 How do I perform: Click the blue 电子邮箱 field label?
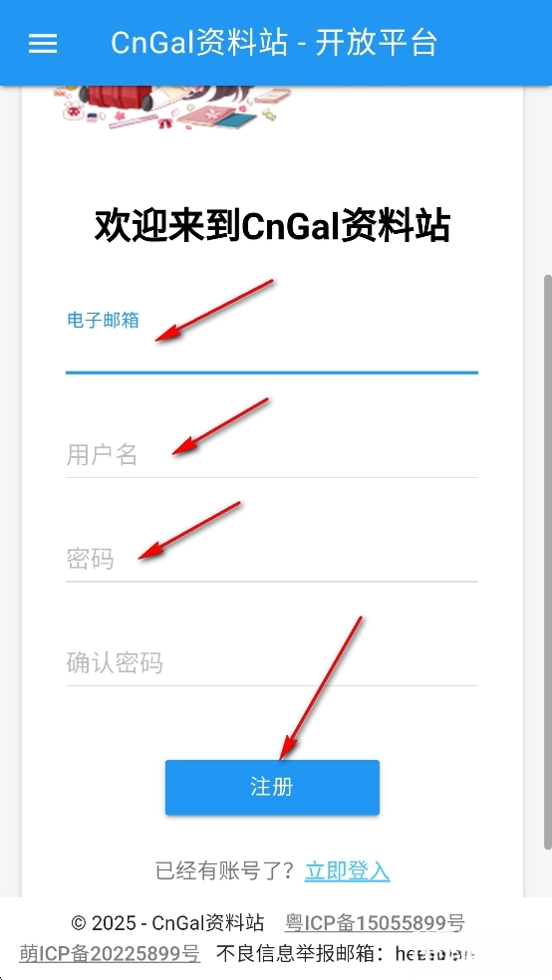pyautogui.click(x=103, y=321)
